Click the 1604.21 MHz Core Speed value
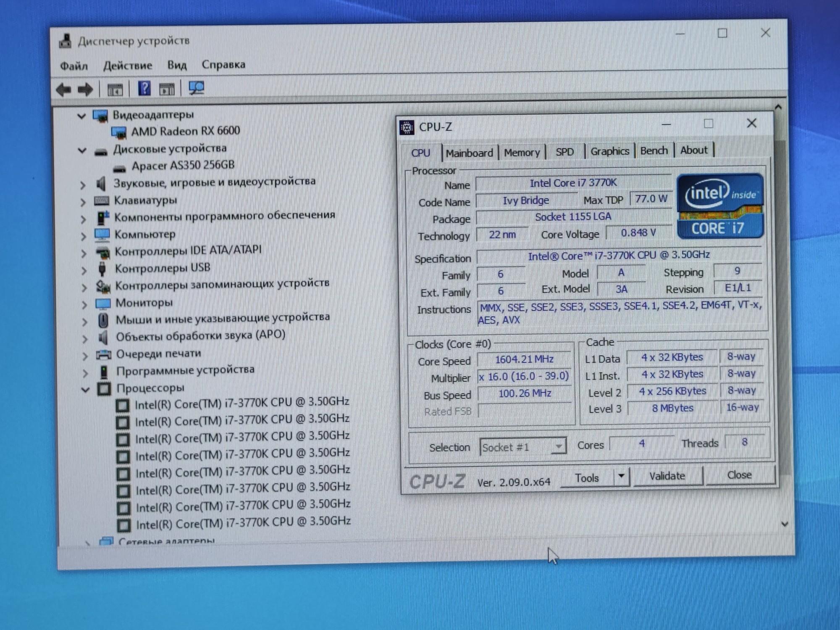 [x=524, y=359]
